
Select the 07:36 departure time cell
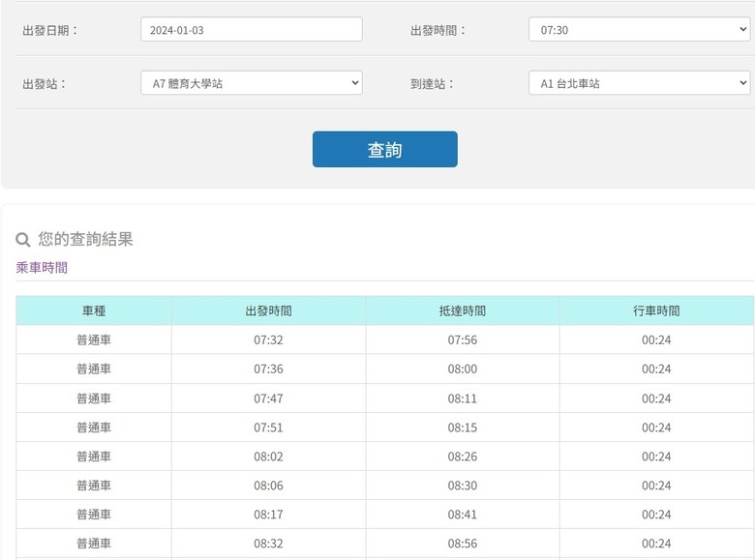coord(268,369)
